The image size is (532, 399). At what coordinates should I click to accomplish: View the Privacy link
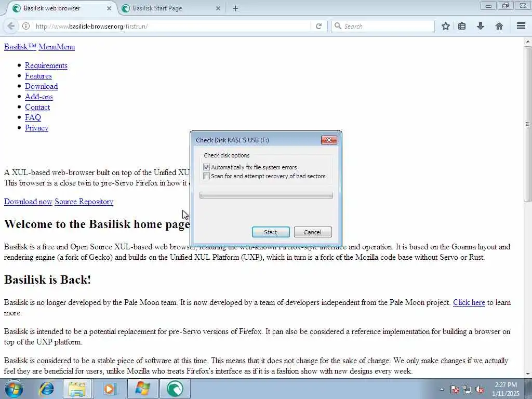[x=37, y=128]
